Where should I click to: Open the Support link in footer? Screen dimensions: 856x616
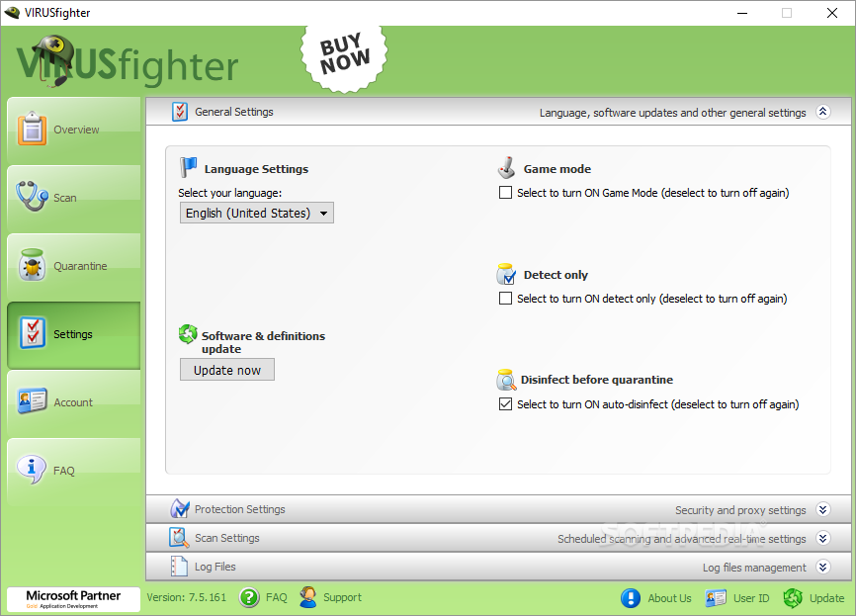pos(342,597)
